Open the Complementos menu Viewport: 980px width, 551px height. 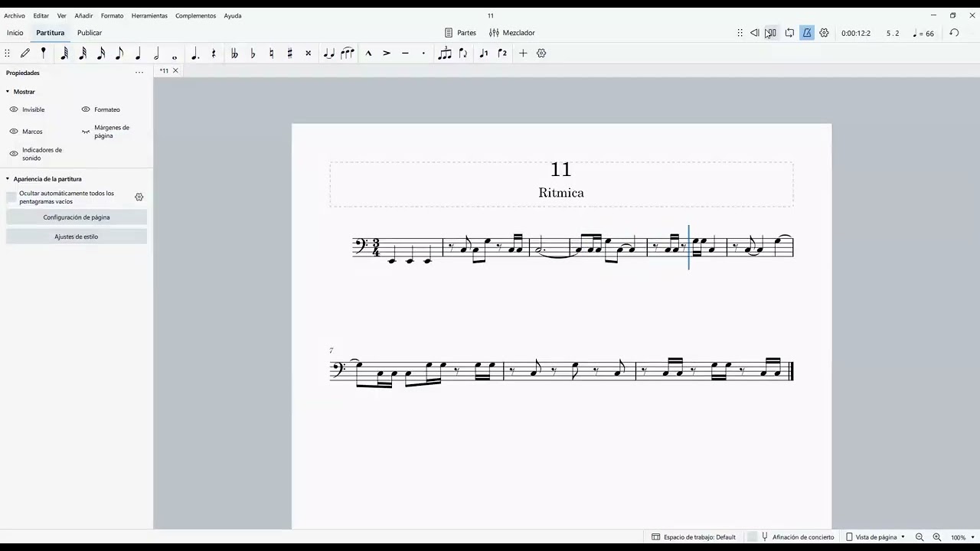(195, 15)
